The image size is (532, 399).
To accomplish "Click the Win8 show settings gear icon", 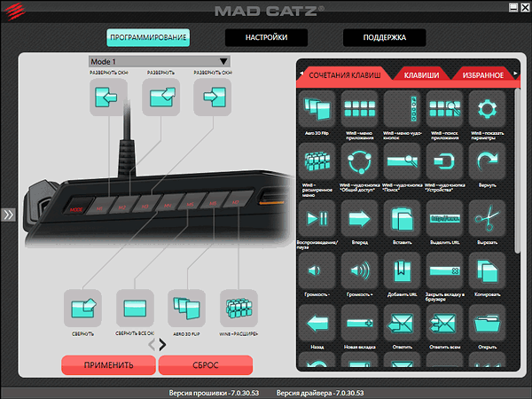I will pyautogui.click(x=487, y=109).
